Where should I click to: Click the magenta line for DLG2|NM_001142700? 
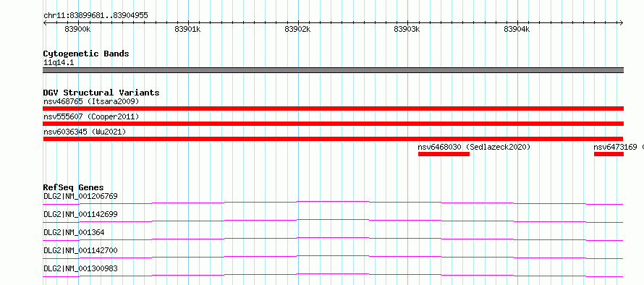click(333, 257)
